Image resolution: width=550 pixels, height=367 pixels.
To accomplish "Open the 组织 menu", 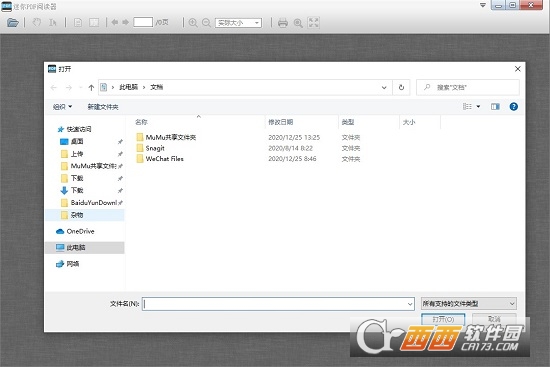I will 62,107.
